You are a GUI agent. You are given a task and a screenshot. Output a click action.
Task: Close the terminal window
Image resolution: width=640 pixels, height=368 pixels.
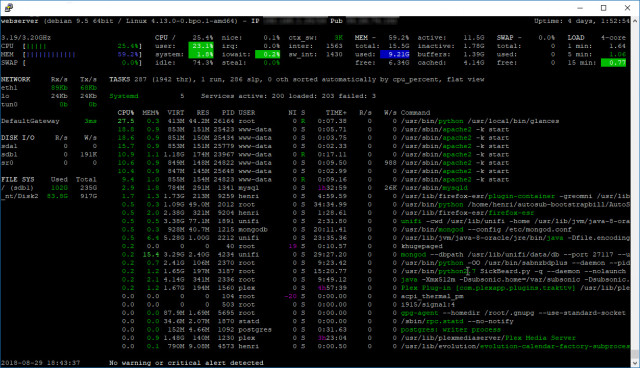click(x=627, y=8)
